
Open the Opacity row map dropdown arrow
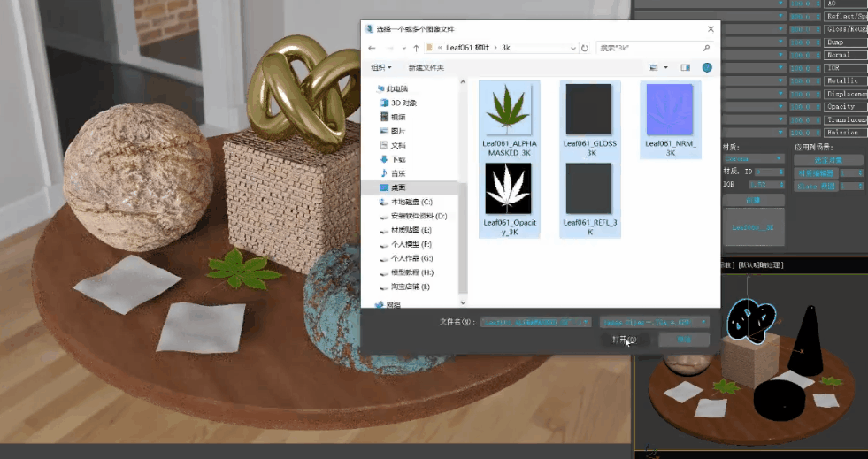(781, 107)
